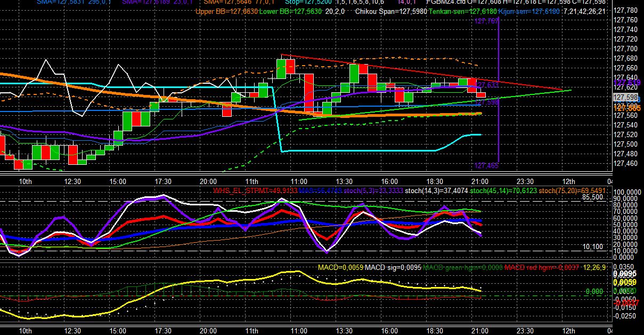Click the MACD sig=0,0095 label

393,267
